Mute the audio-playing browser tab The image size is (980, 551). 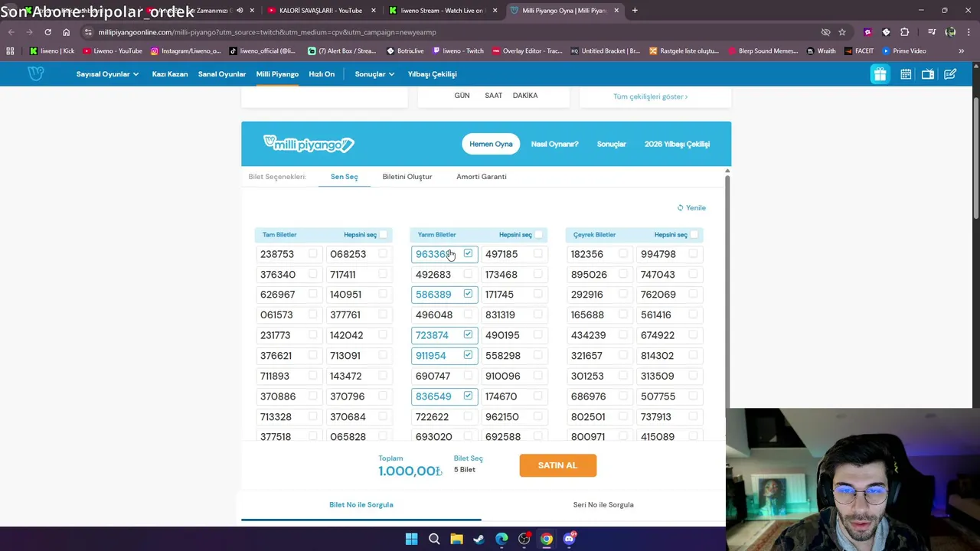click(x=240, y=11)
